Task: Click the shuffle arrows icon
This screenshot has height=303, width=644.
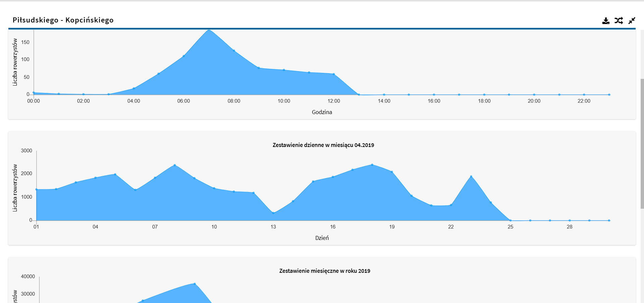Action: coord(619,21)
